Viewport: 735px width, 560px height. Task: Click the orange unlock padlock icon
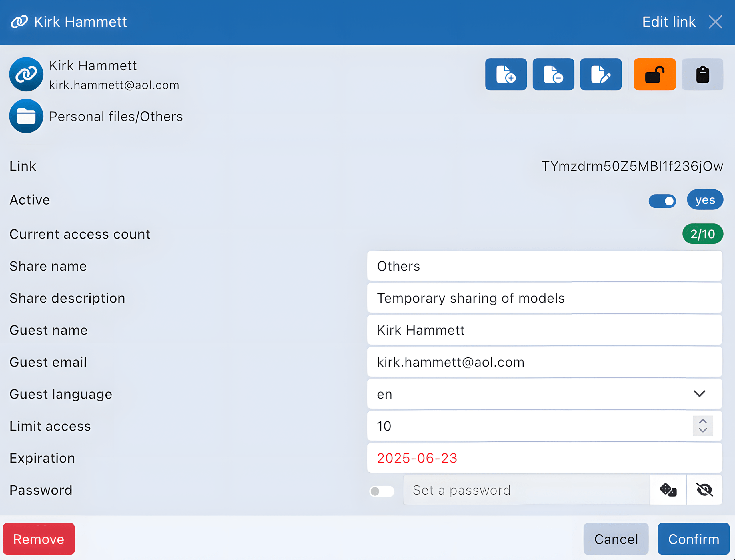(x=654, y=74)
